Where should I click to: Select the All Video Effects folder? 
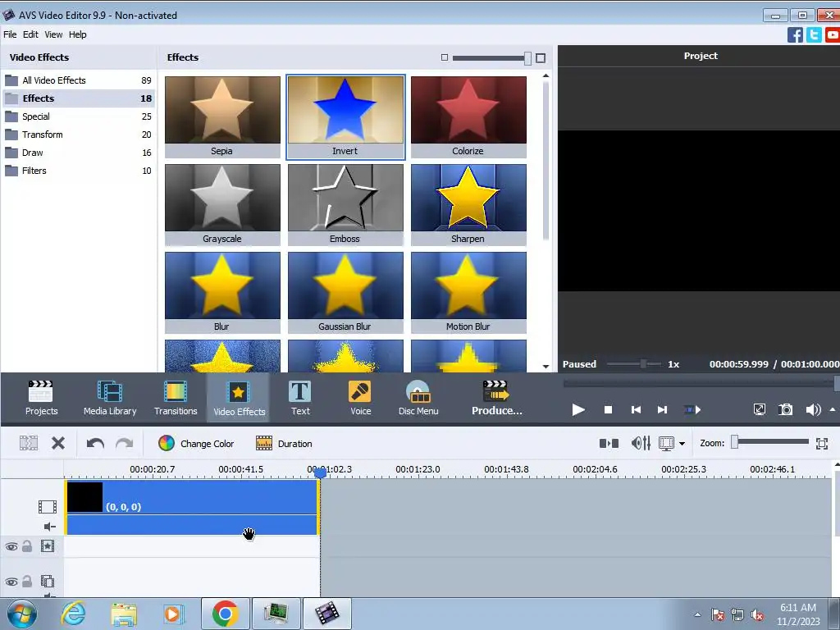click(x=78, y=80)
